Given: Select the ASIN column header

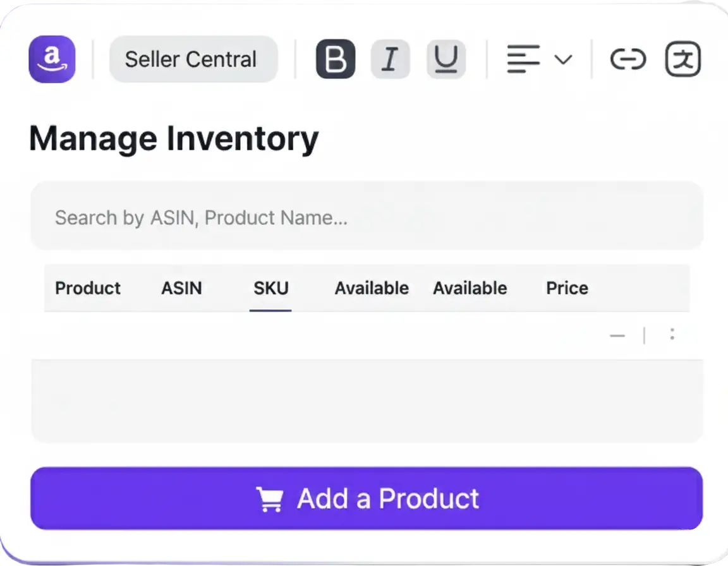Looking at the screenshot, I should click(x=181, y=288).
